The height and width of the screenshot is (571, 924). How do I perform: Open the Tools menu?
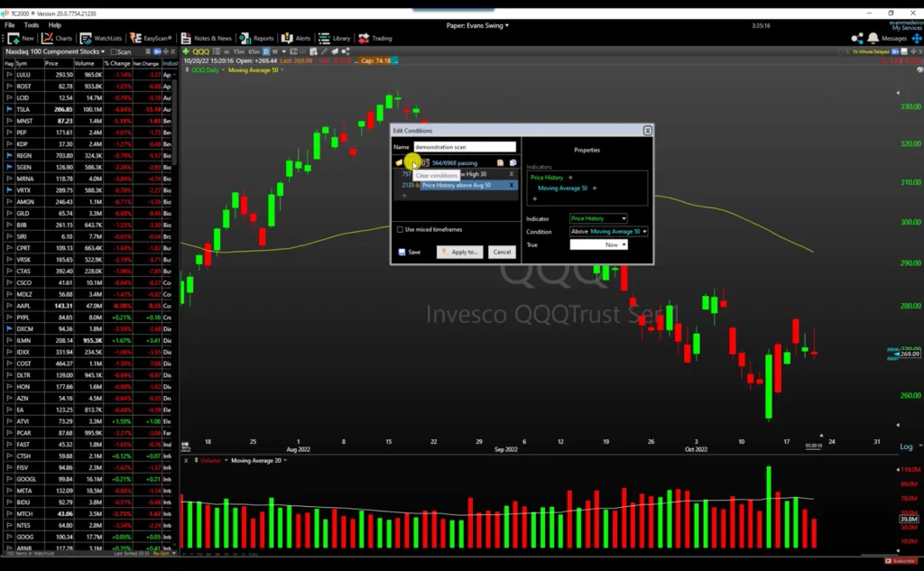coord(32,24)
